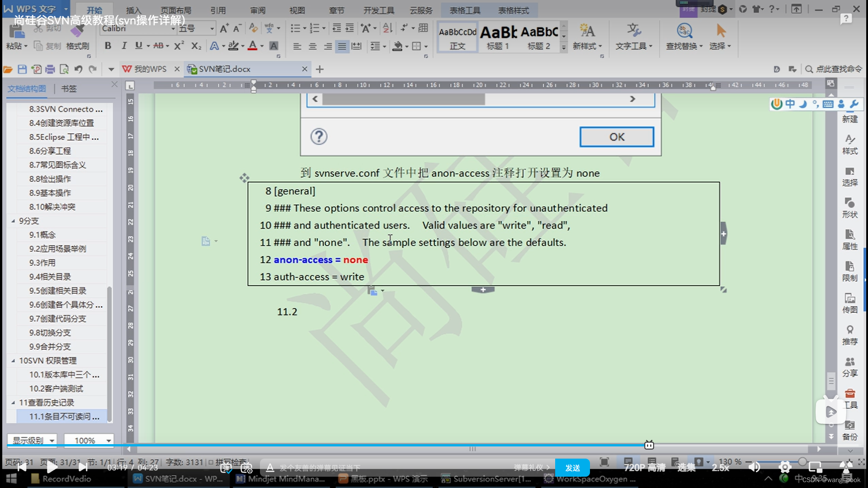Apply subscript formatting
The height and width of the screenshot is (488, 868).
pyautogui.click(x=196, y=46)
